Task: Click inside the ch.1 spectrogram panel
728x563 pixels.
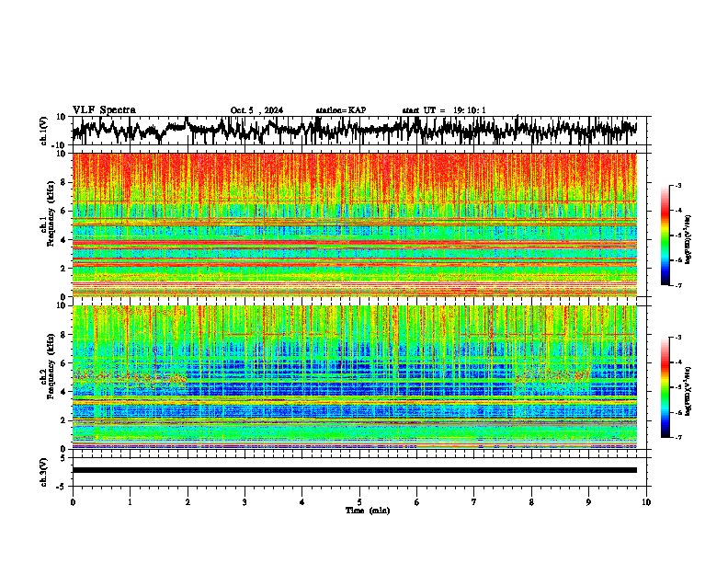Action: tap(354, 224)
